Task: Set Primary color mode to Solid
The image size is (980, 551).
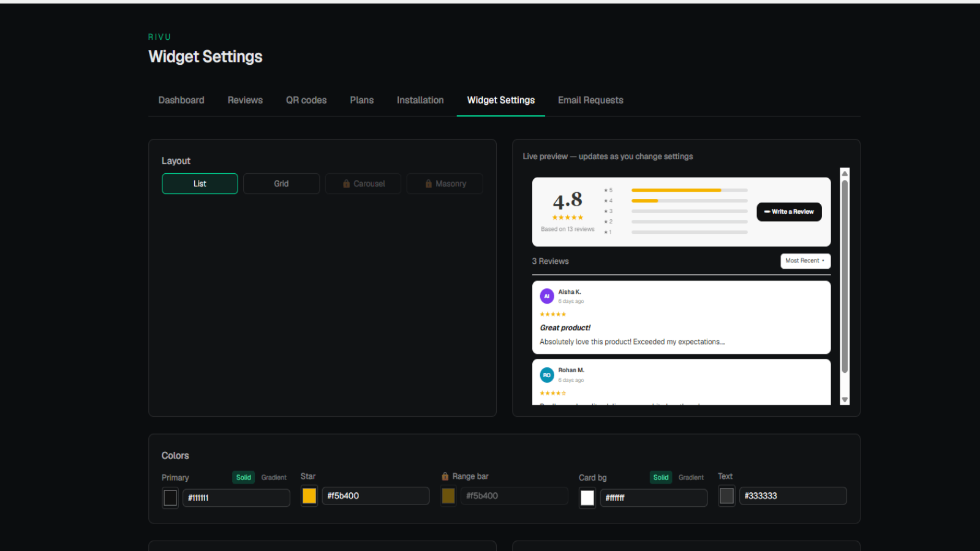Action: point(244,478)
